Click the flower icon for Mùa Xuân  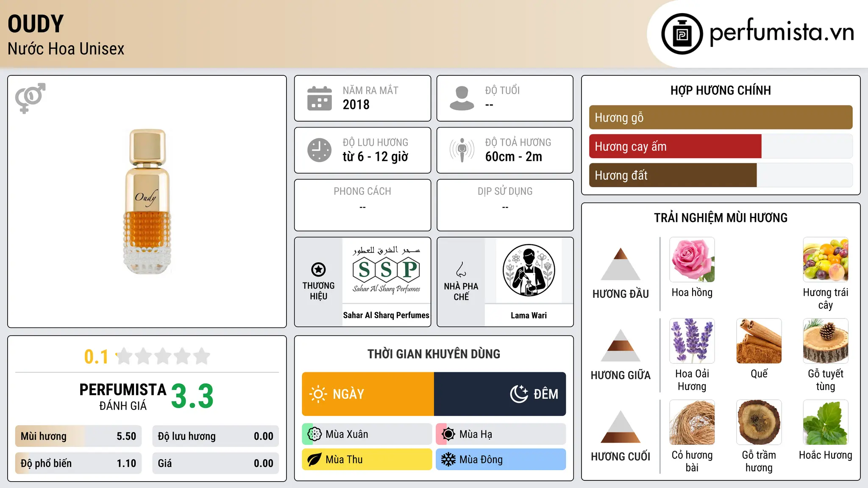tap(314, 434)
